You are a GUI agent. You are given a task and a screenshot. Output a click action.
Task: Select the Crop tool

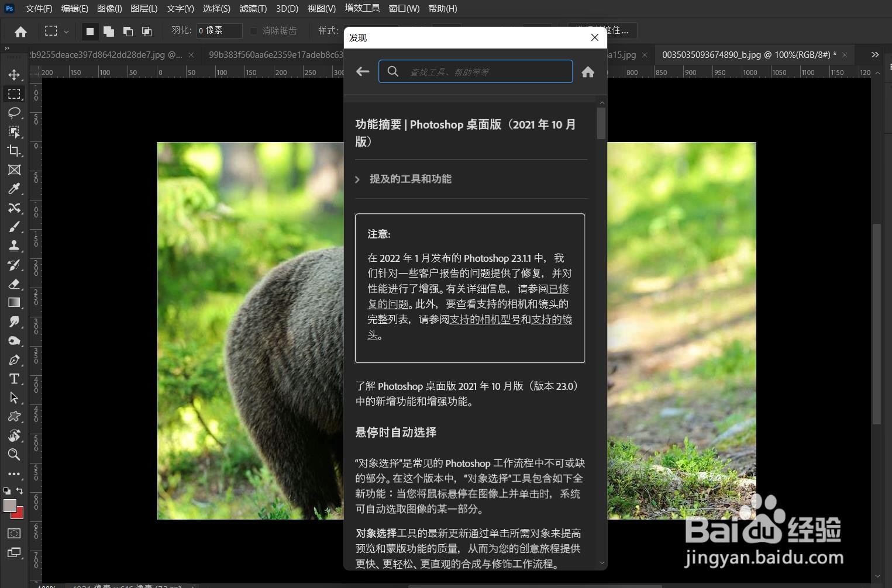tap(14, 151)
